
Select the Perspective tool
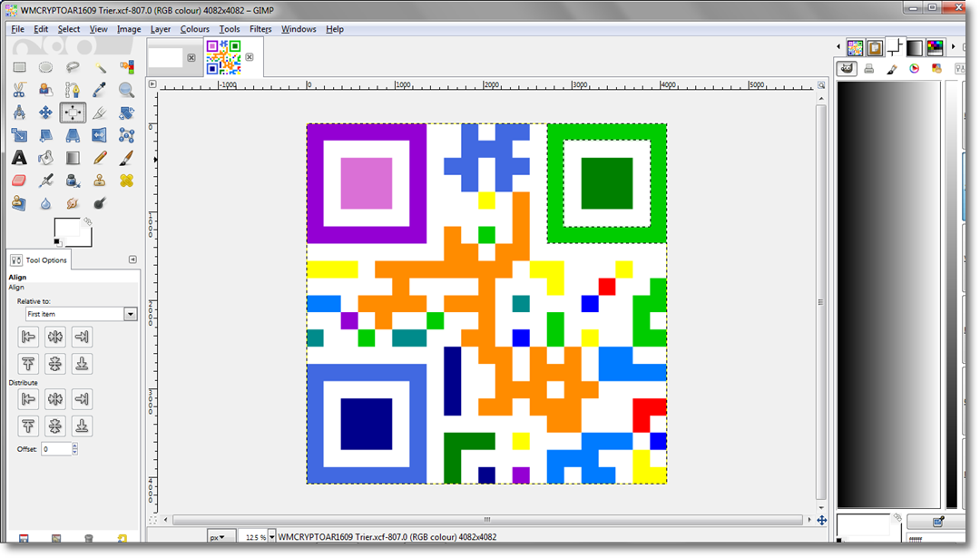[x=73, y=135]
